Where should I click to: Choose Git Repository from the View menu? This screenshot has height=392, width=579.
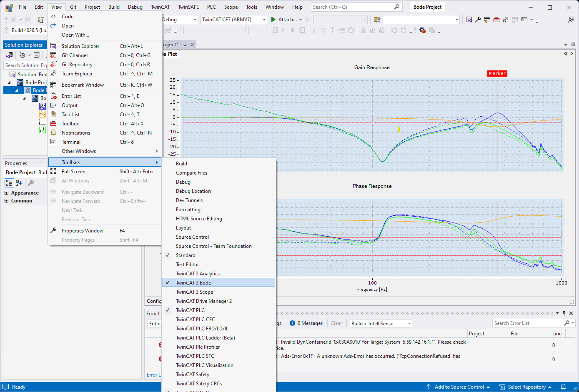105,64
